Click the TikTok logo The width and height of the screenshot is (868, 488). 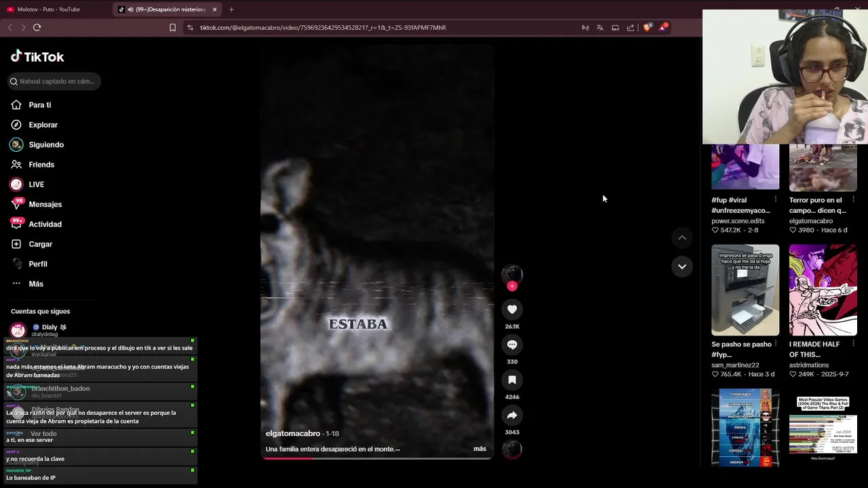(37, 56)
